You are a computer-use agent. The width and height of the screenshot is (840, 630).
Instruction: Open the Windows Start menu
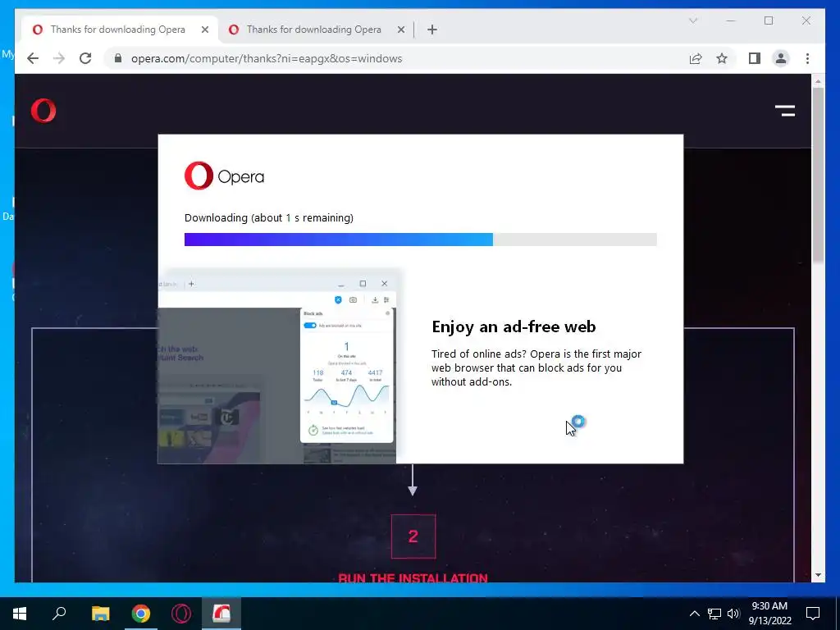(x=20, y=614)
